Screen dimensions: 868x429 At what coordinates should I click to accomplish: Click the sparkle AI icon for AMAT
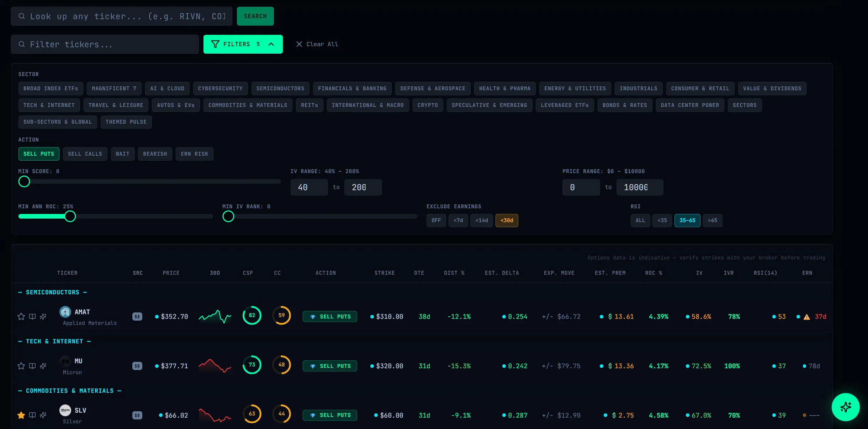click(43, 316)
